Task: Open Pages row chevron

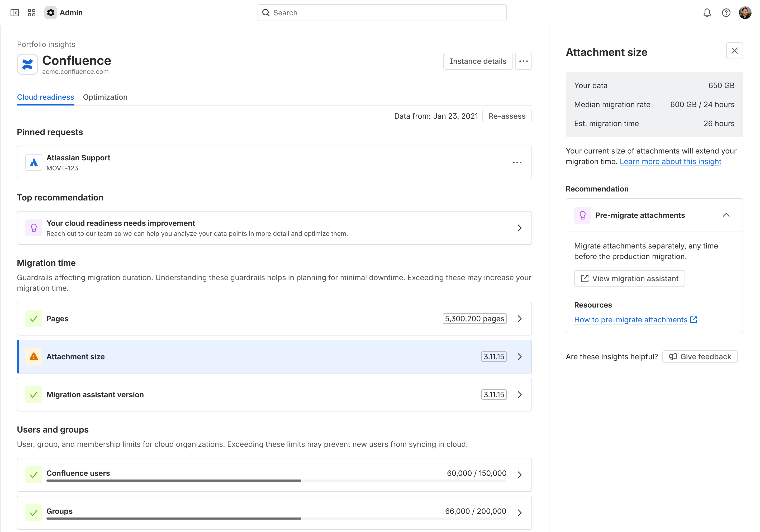Action: pyautogui.click(x=520, y=319)
